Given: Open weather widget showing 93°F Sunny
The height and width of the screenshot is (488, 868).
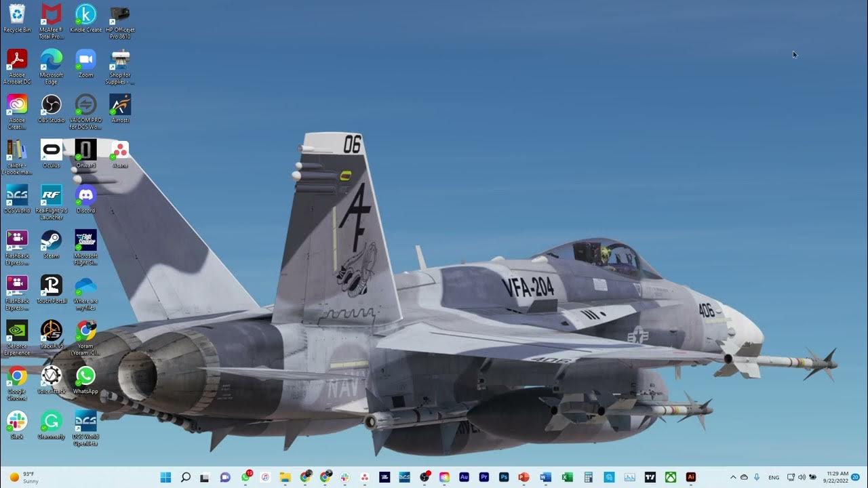Looking at the screenshot, I should coord(24,477).
